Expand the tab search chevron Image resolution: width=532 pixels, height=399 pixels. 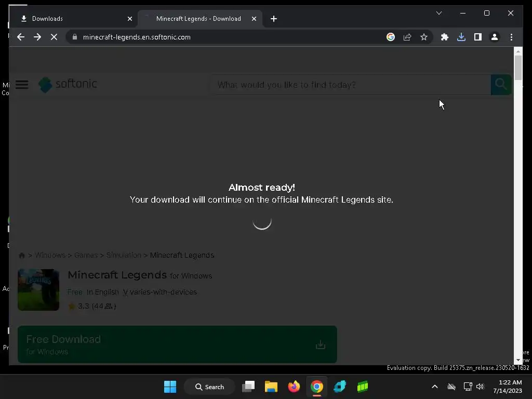tap(438, 13)
